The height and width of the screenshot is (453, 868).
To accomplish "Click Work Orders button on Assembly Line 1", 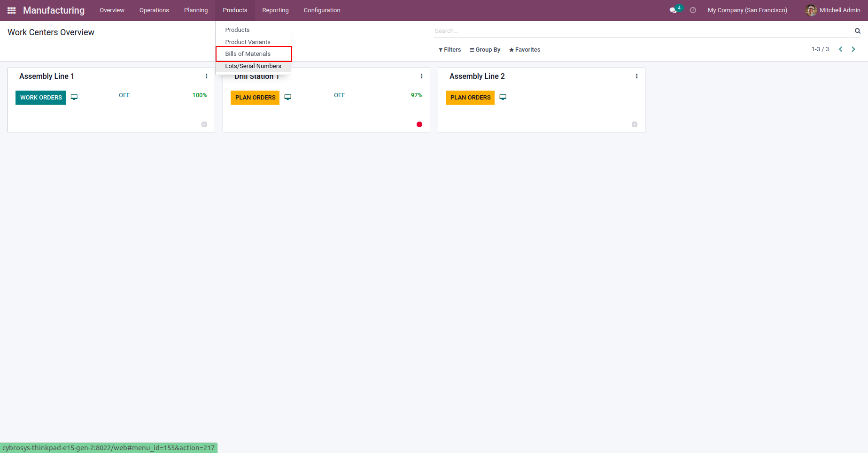I will click(x=41, y=98).
